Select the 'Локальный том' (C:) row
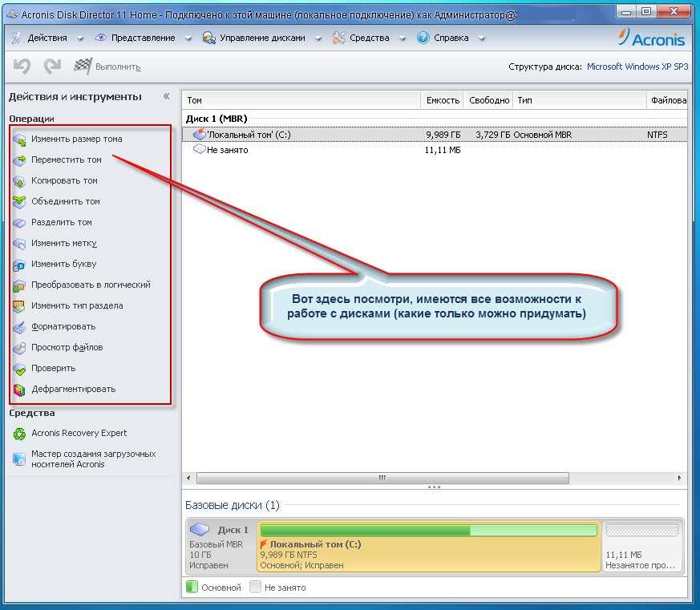Image resolution: width=700 pixels, height=610 pixels. [434, 135]
